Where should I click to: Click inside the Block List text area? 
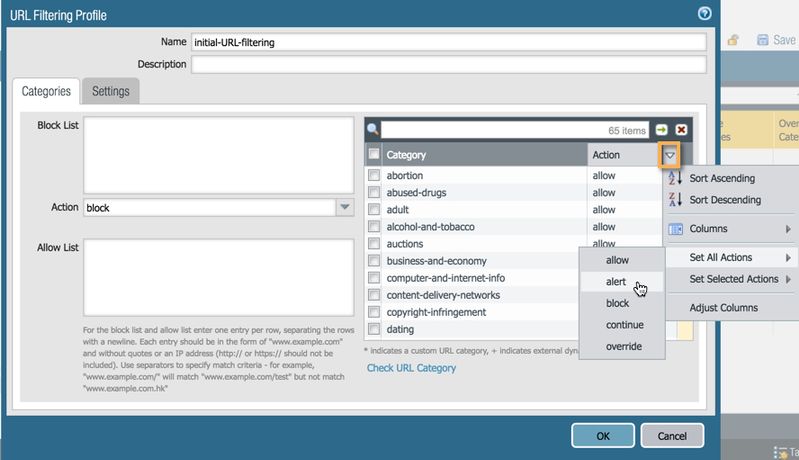click(x=219, y=155)
